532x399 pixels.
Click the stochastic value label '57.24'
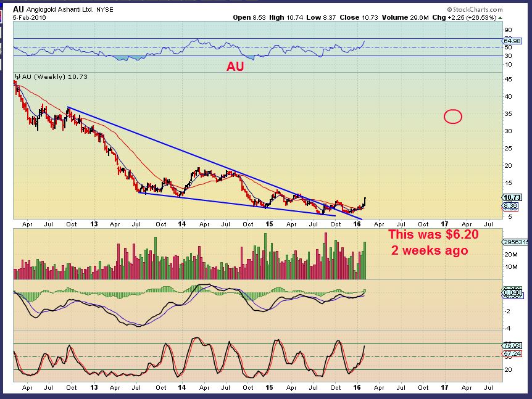(512, 354)
